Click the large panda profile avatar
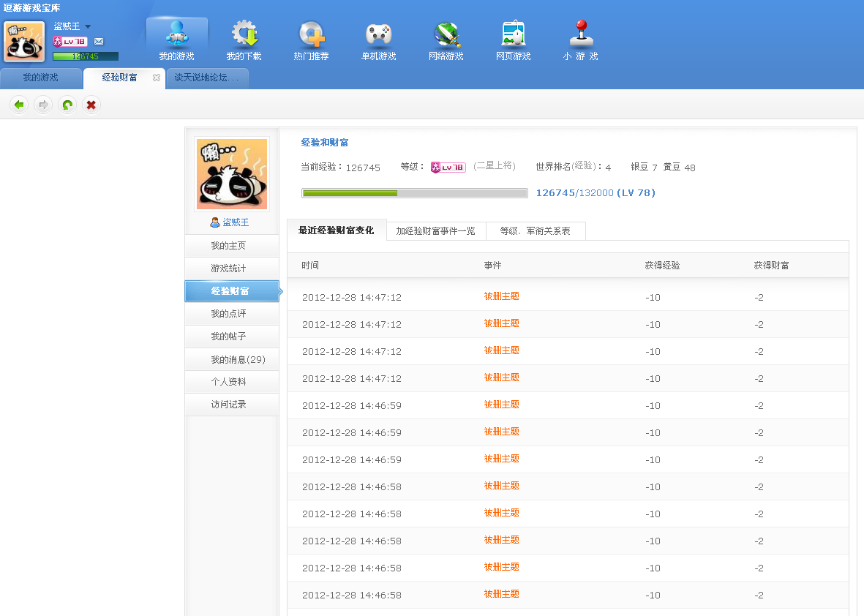Screen dimensions: 864x616 [x=232, y=173]
